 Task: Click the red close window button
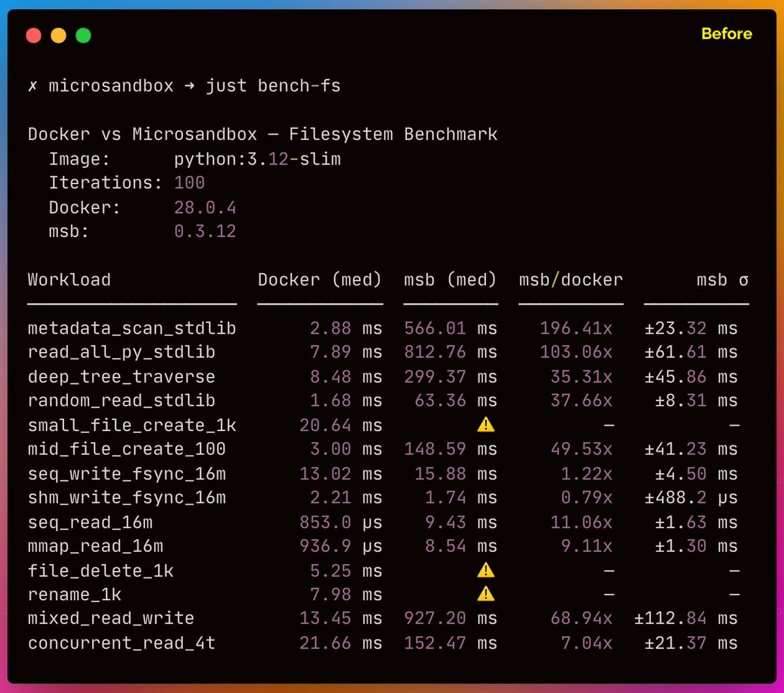[x=33, y=35]
